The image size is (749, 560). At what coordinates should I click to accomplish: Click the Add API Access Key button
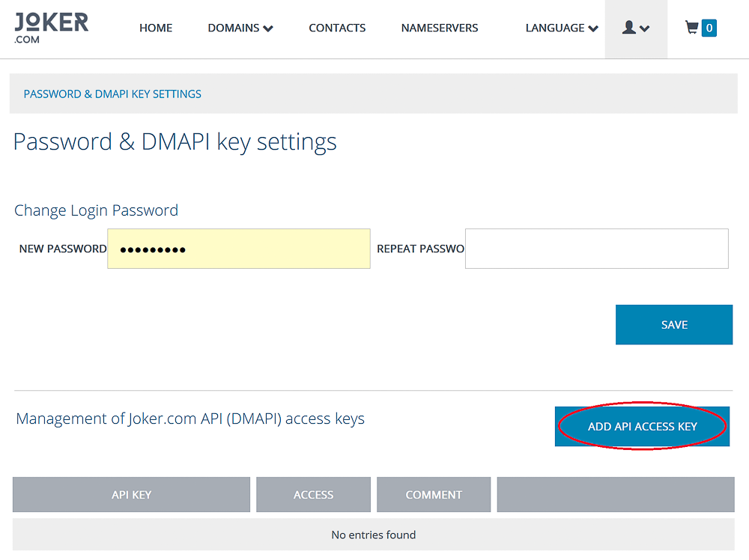[x=642, y=426]
